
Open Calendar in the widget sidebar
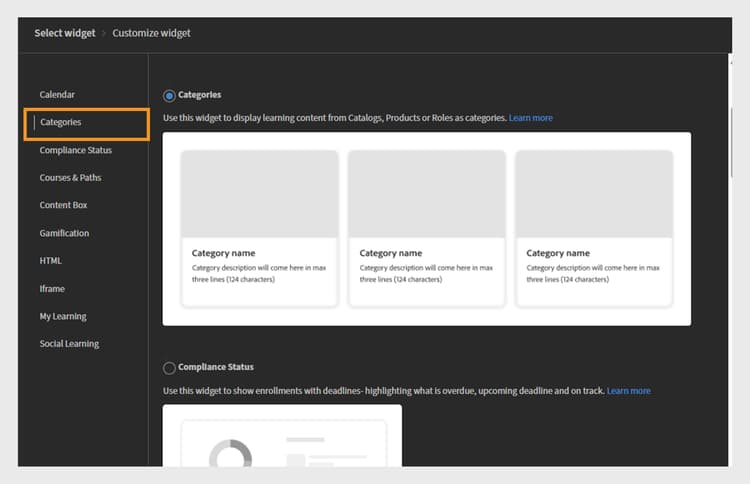pos(57,95)
